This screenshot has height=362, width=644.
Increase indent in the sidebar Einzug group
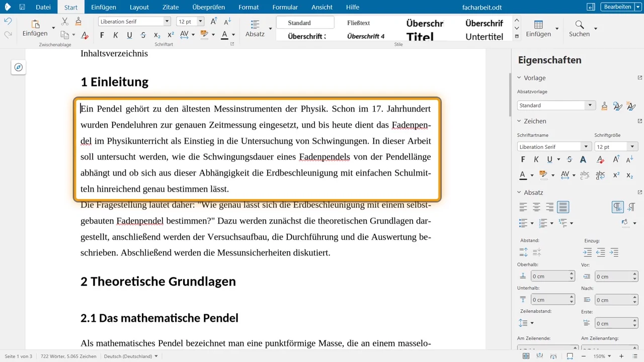(587, 252)
